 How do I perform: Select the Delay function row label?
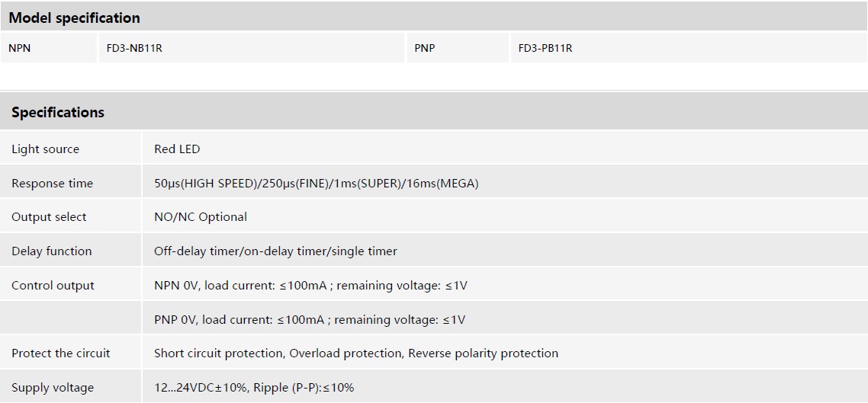tap(51, 251)
